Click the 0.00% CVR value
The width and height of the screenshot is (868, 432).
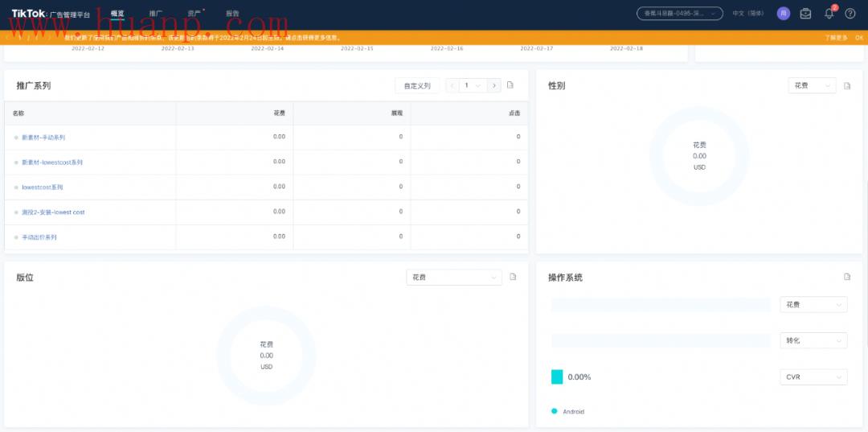click(579, 377)
